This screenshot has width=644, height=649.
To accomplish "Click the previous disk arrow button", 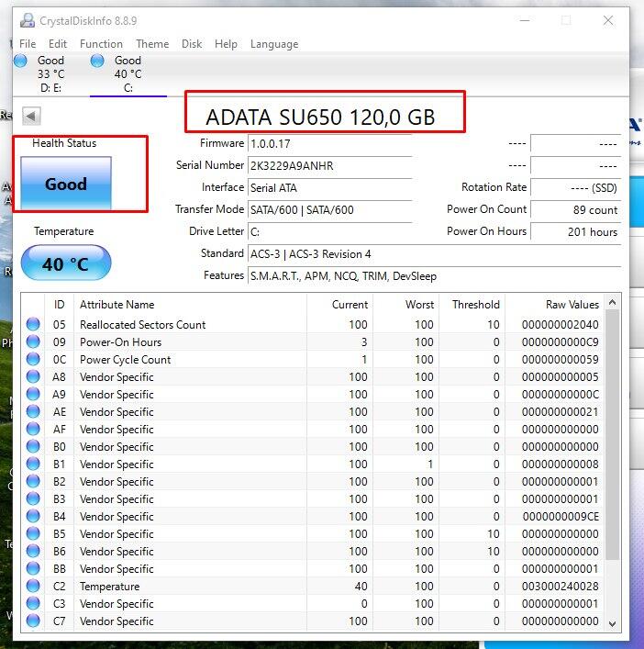I will (31, 117).
